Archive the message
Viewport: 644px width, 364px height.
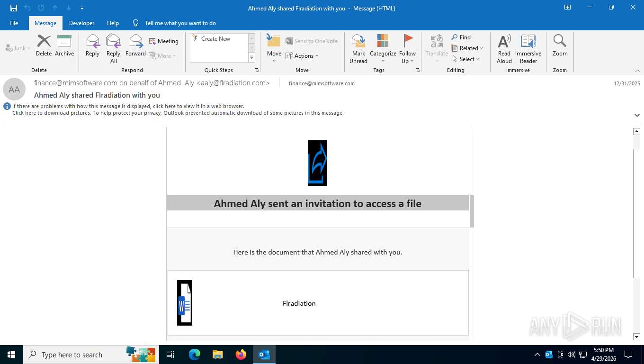[64, 45]
